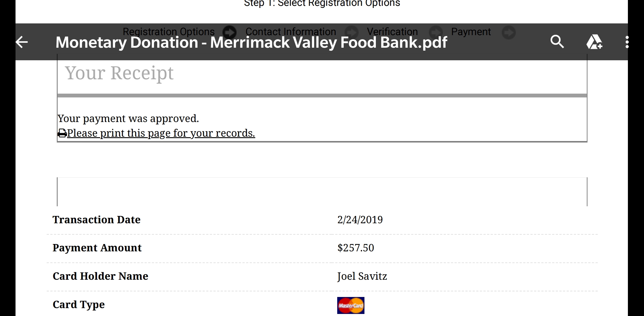Screen dimensions: 644x316
Task: Click the printer icon beside print link
Action: point(62,133)
